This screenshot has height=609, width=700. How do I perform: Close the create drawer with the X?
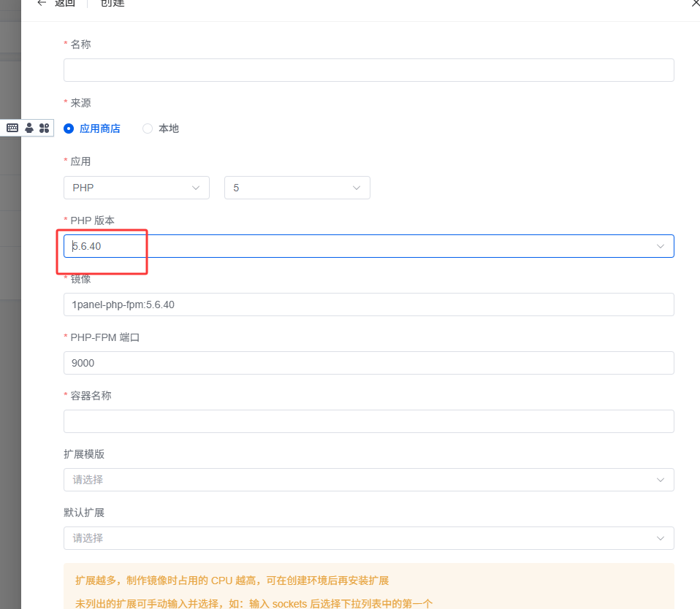pos(696,3)
